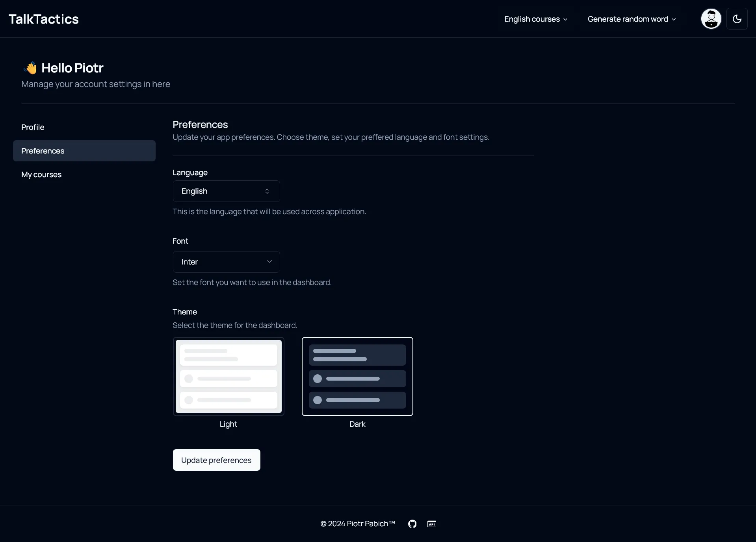Click the Language field label
Image resolution: width=756 pixels, height=542 pixels.
pos(190,172)
